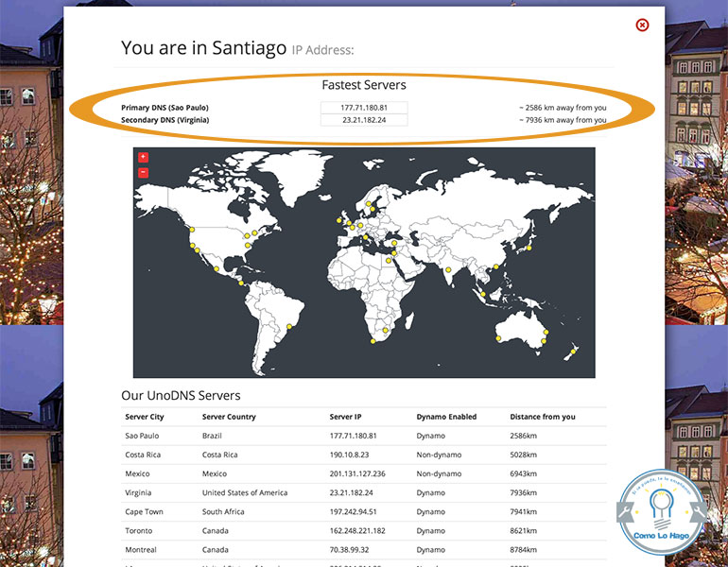Zoom in on the world map

point(143,158)
